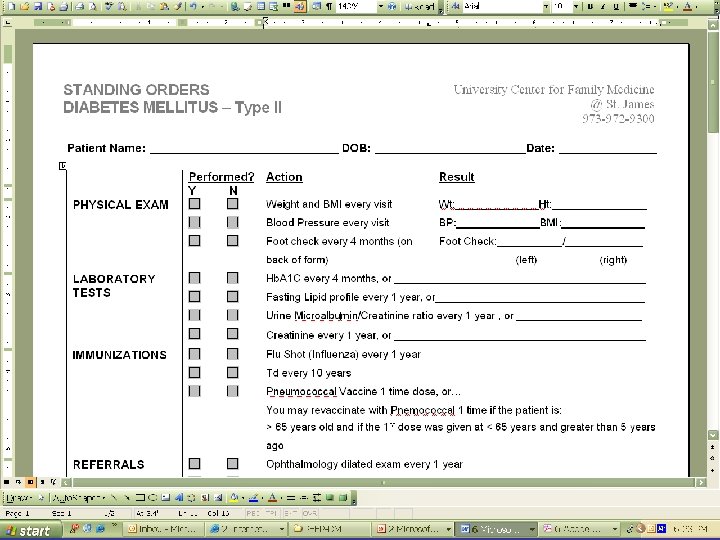
Task: Click the Print icon
Action: (x=79, y=6)
